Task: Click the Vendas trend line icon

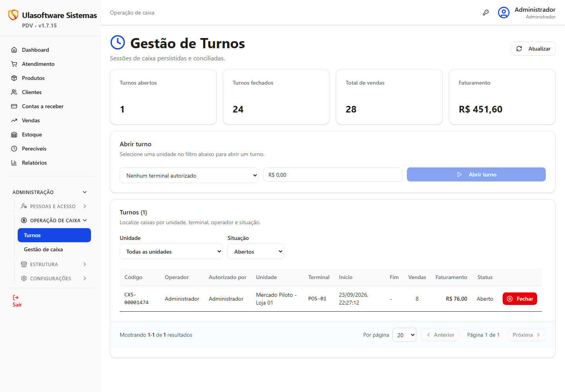Action: [x=14, y=120]
